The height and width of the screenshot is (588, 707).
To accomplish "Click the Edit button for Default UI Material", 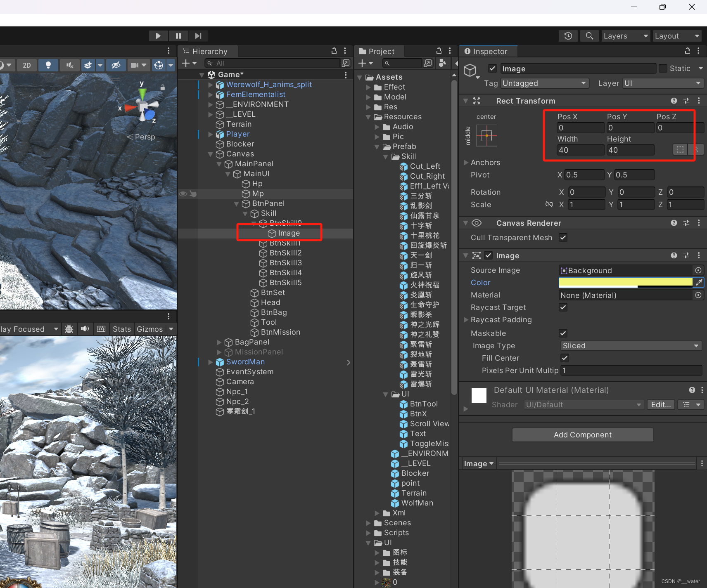I will tap(660, 404).
